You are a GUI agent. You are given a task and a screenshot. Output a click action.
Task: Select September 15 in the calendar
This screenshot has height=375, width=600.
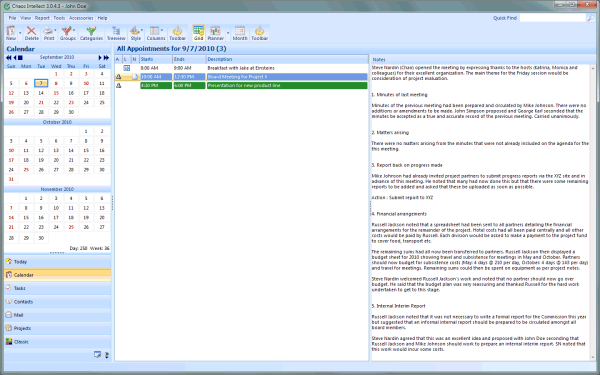(x=56, y=93)
